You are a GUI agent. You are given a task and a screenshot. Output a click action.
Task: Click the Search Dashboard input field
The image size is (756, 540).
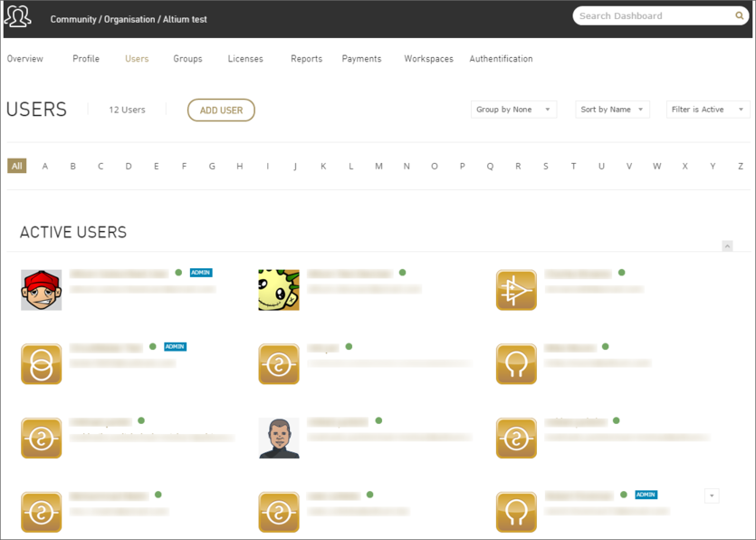tap(654, 16)
